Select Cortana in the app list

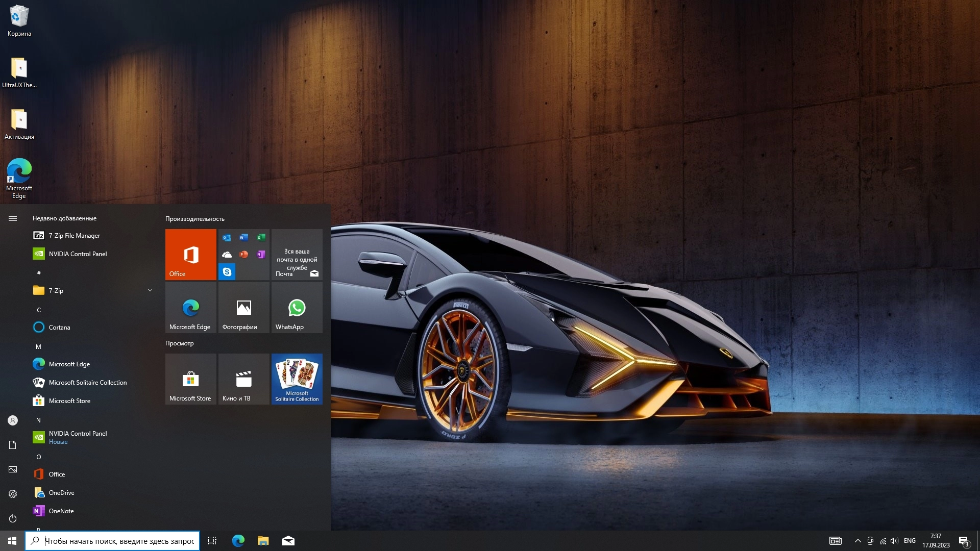click(59, 328)
